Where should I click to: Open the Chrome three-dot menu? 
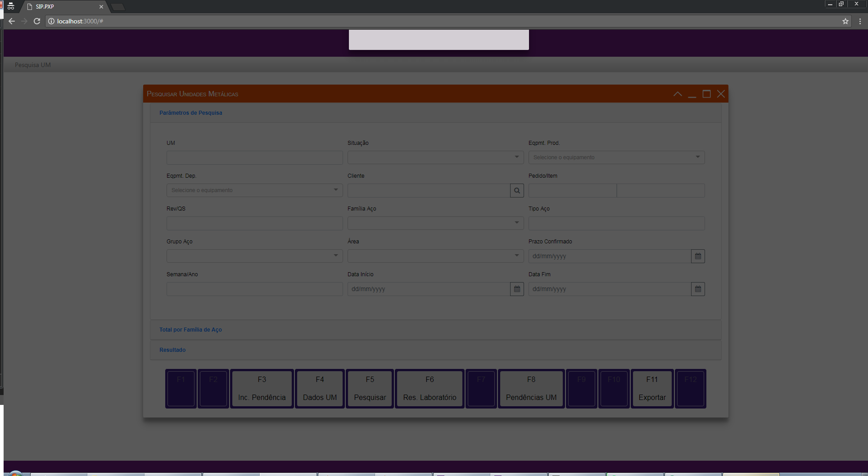(860, 21)
